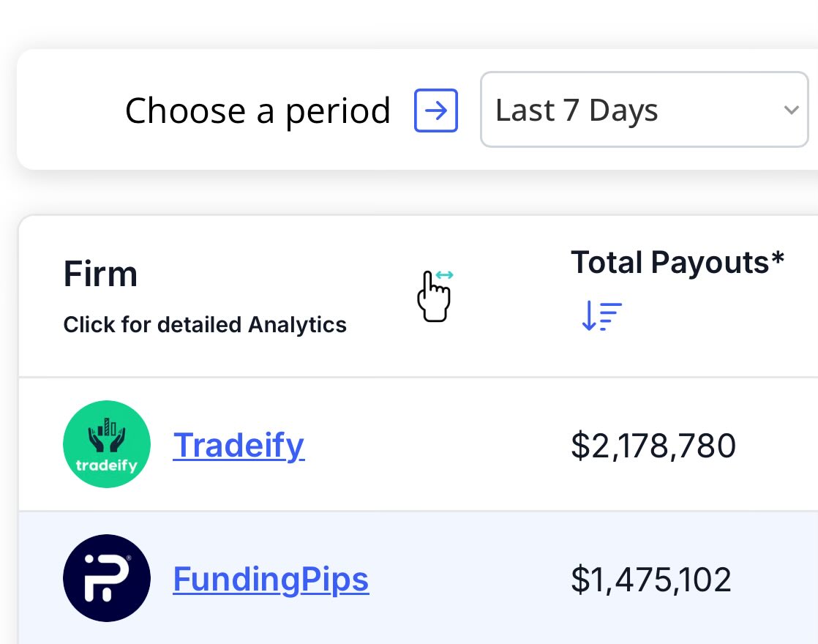Click the 'Click for detailed Analytics' text
Screen dimensions: 818x644
205,325
